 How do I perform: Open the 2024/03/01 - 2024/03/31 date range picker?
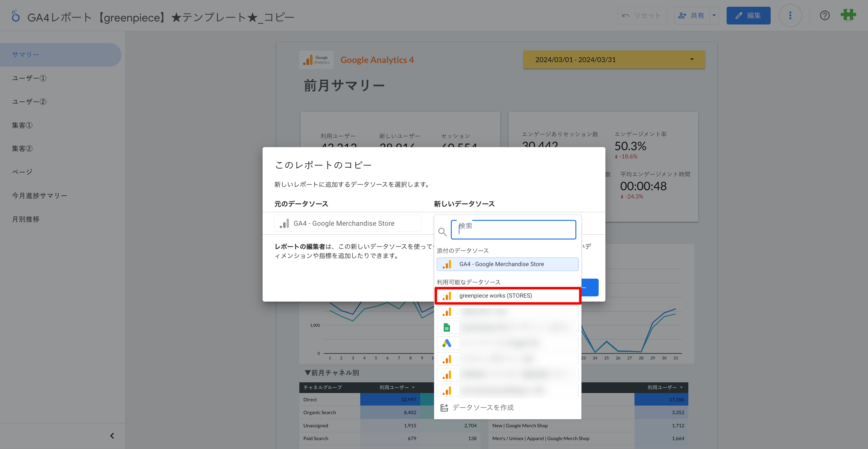[614, 60]
